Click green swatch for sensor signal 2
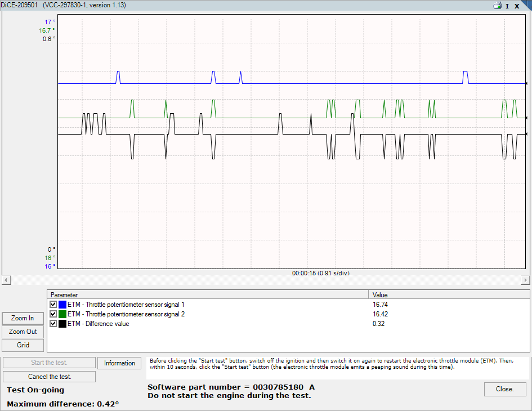The width and height of the screenshot is (532, 411). 62,314
